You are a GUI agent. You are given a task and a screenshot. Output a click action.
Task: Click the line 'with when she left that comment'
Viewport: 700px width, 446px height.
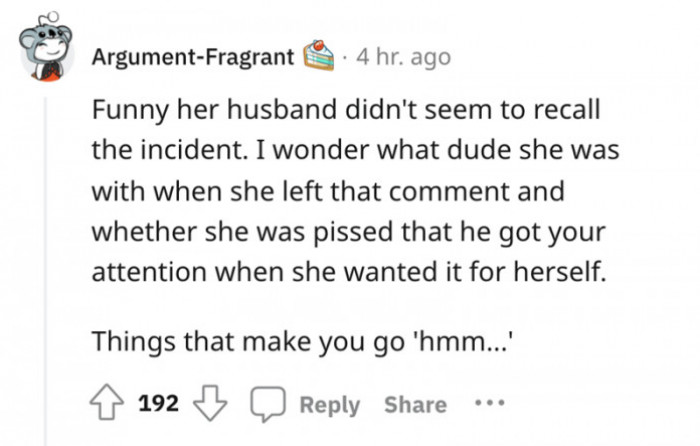click(x=327, y=188)
